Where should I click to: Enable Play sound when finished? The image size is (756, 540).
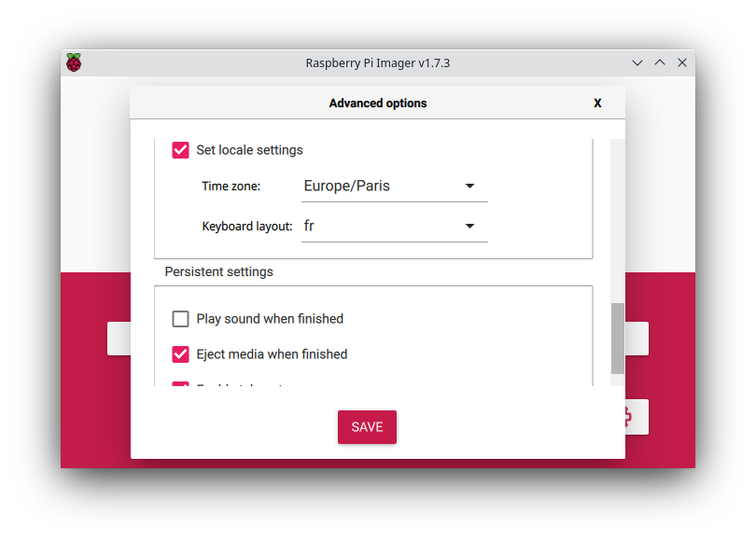point(180,319)
